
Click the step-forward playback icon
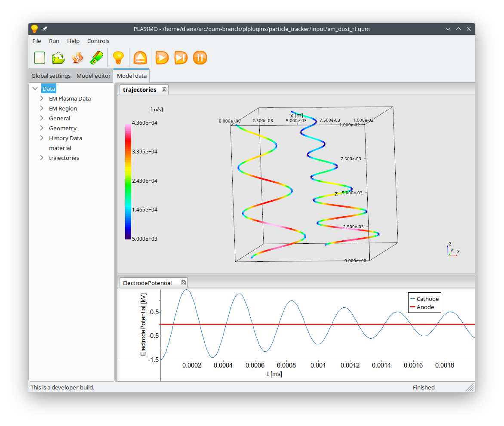coord(181,58)
